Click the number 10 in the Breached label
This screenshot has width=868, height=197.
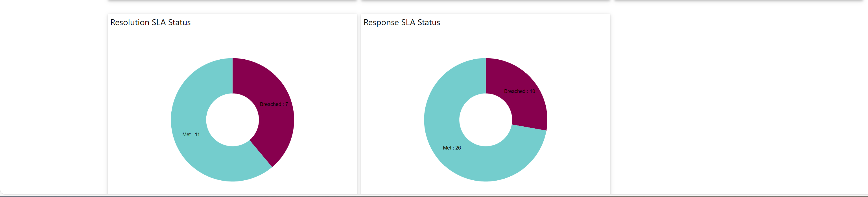(x=532, y=91)
